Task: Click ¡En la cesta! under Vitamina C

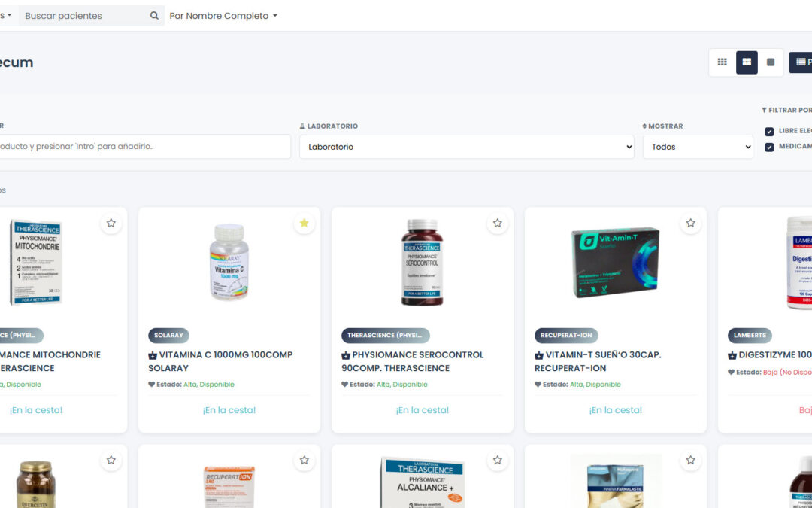Action: (229, 410)
